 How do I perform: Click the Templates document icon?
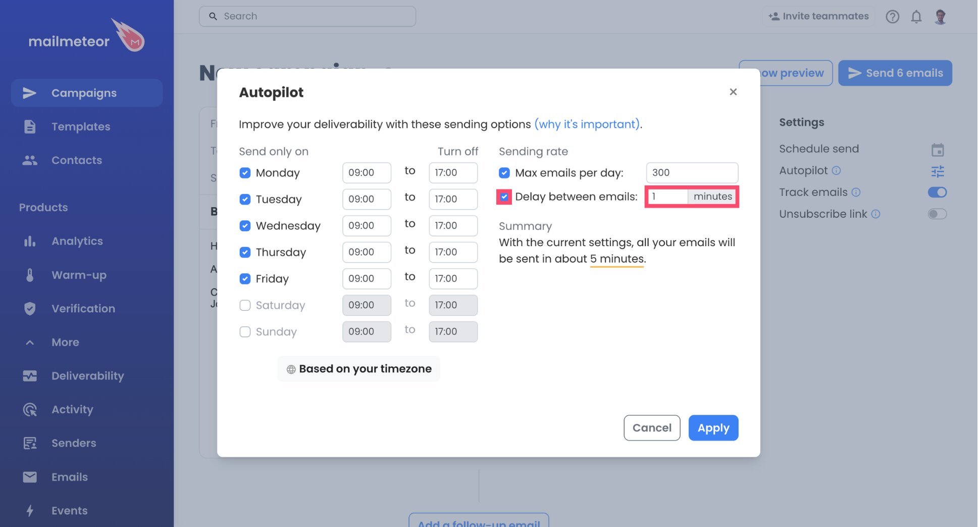pos(30,127)
